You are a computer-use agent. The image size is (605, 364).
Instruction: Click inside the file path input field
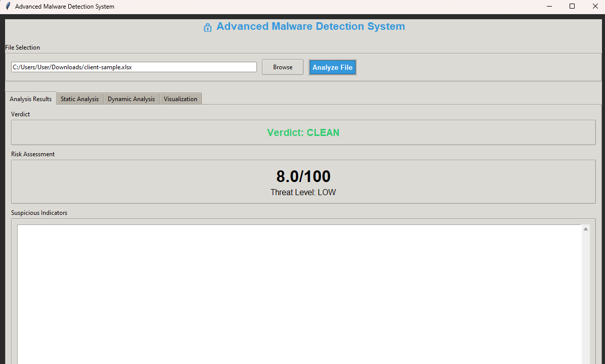pos(134,67)
